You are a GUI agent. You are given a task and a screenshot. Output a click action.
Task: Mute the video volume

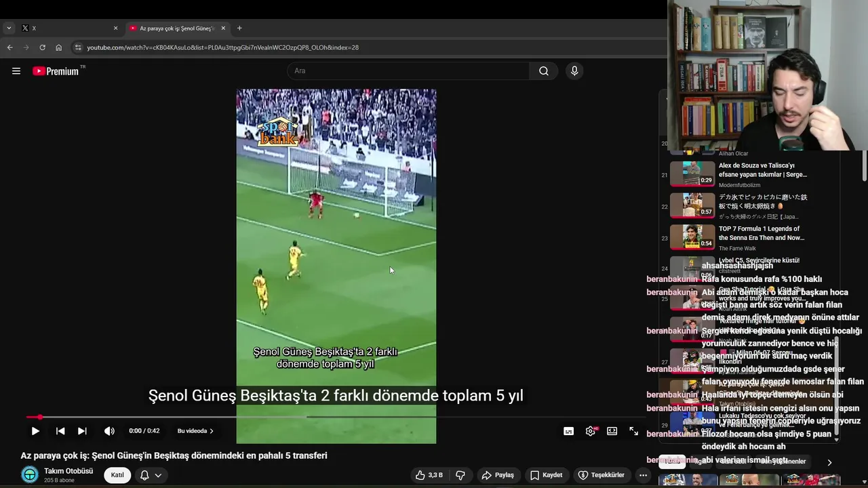point(109,431)
